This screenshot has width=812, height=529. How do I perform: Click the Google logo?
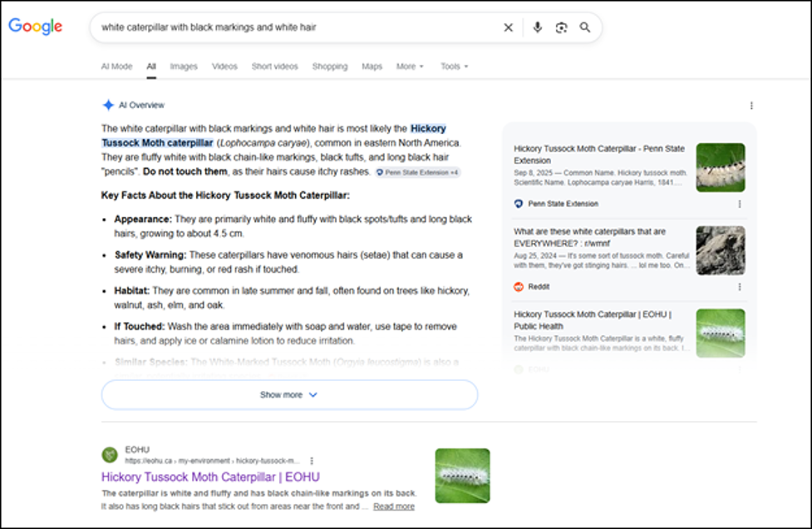[x=35, y=27]
